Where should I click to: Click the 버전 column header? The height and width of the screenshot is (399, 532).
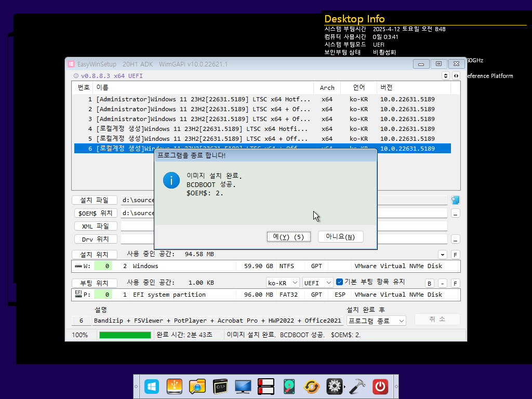pos(414,87)
